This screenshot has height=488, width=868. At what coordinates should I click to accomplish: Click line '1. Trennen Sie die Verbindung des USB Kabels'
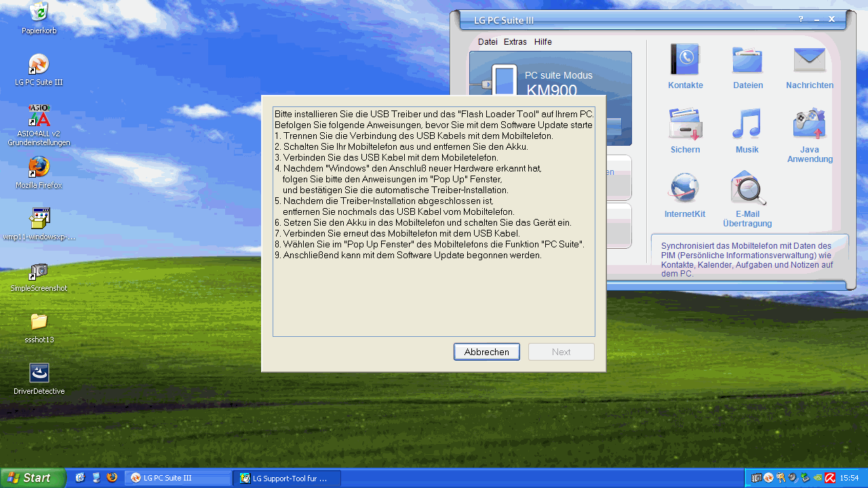tap(414, 136)
